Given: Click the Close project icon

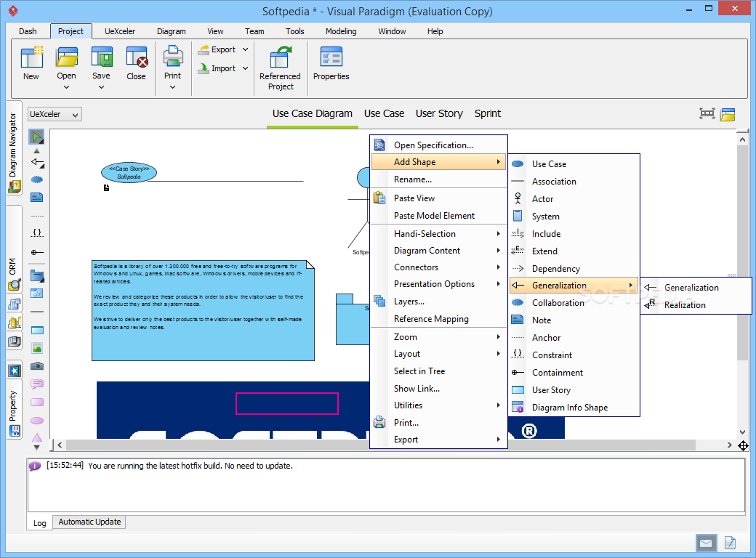Looking at the screenshot, I should (137, 57).
